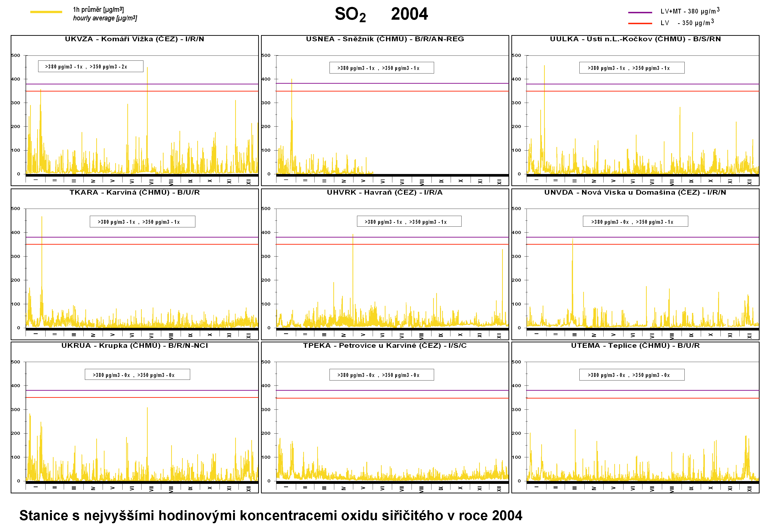Click exceedance count box in Teplice chart
This screenshot has height=532, width=770.
pyautogui.click(x=632, y=375)
